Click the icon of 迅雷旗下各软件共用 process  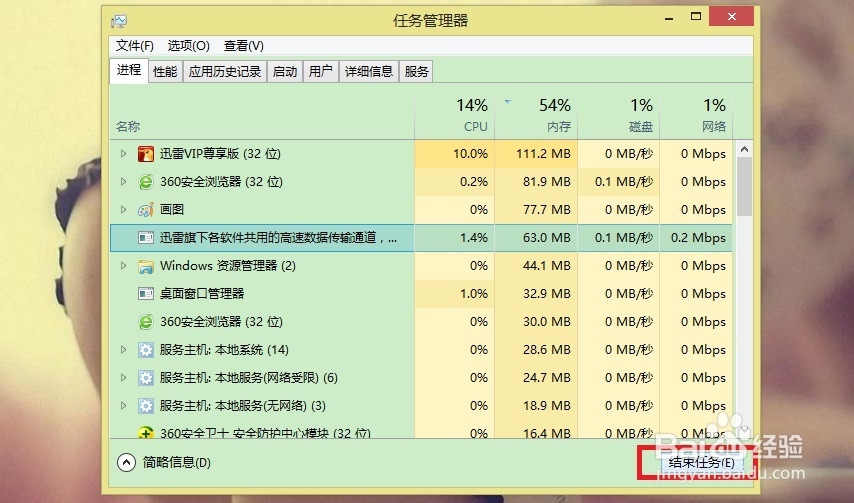pos(145,238)
